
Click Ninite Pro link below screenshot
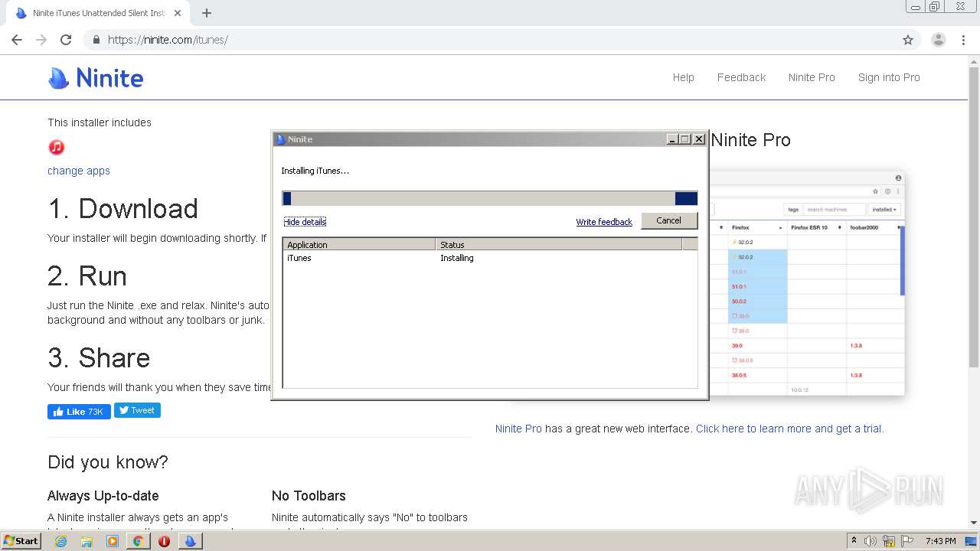518,429
